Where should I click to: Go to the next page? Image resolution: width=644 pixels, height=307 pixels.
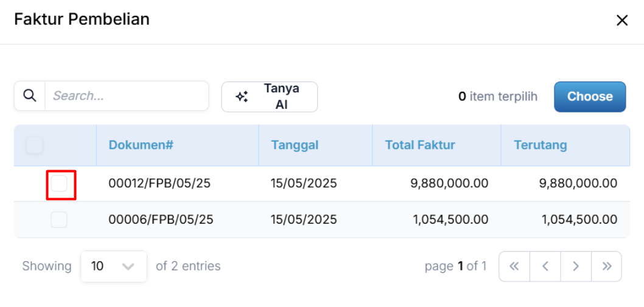[x=576, y=266]
